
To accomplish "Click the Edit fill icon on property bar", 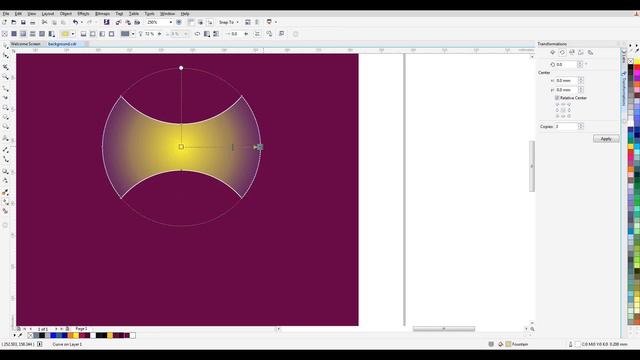I will 282,34.
